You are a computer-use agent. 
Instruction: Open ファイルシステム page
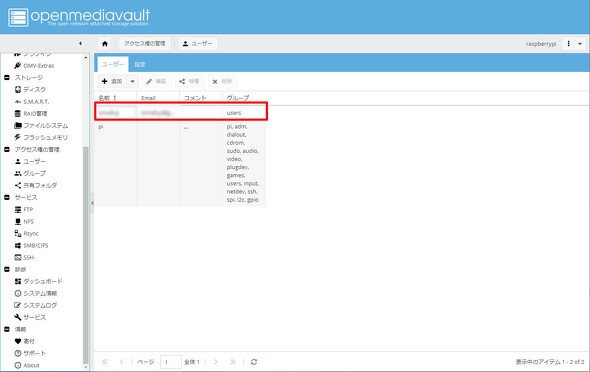coord(41,126)
